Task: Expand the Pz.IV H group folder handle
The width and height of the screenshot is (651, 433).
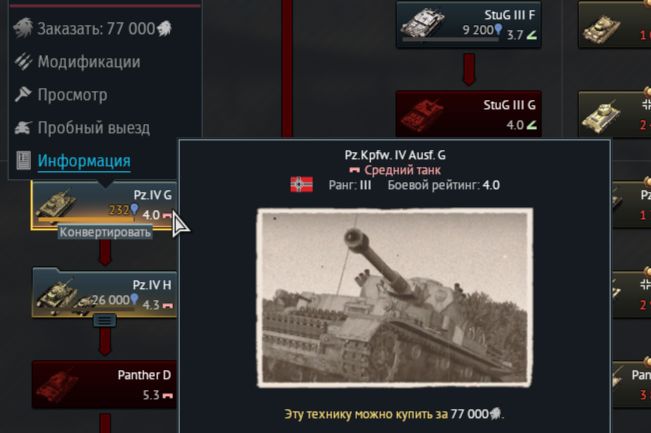Action: 105,320
